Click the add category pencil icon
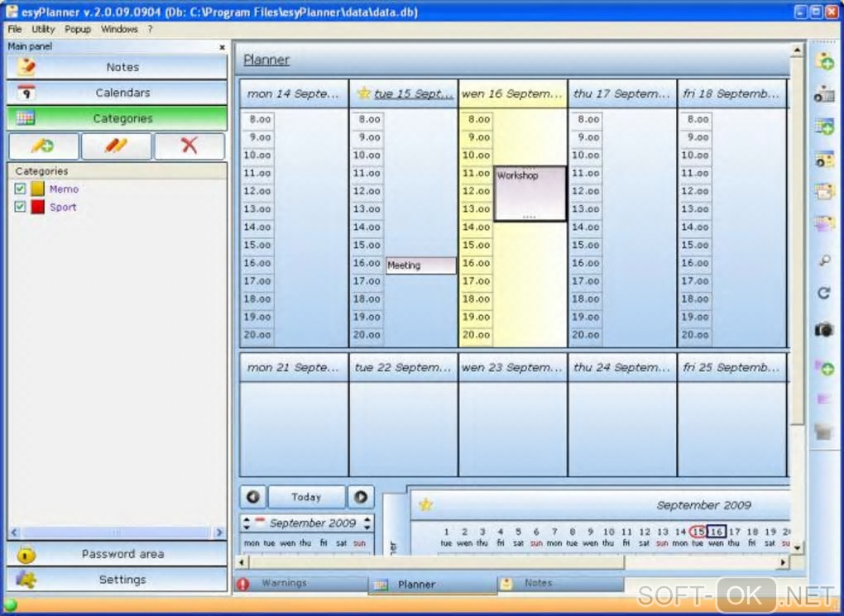This screenshot has width=844, height=616. (x=44, y=146)
